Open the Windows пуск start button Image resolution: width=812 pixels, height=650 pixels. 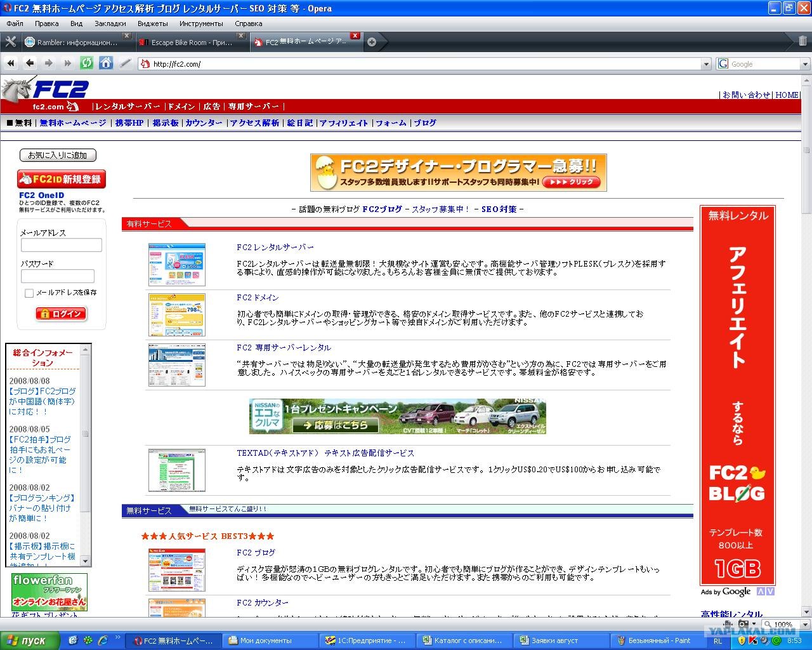pos(30,640)
